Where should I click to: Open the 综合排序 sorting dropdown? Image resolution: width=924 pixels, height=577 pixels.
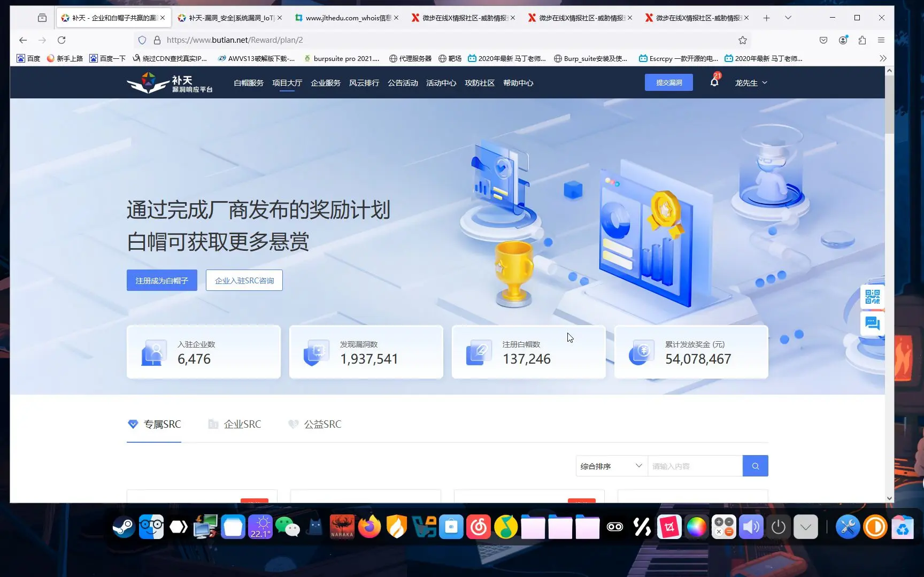point(610,466)
